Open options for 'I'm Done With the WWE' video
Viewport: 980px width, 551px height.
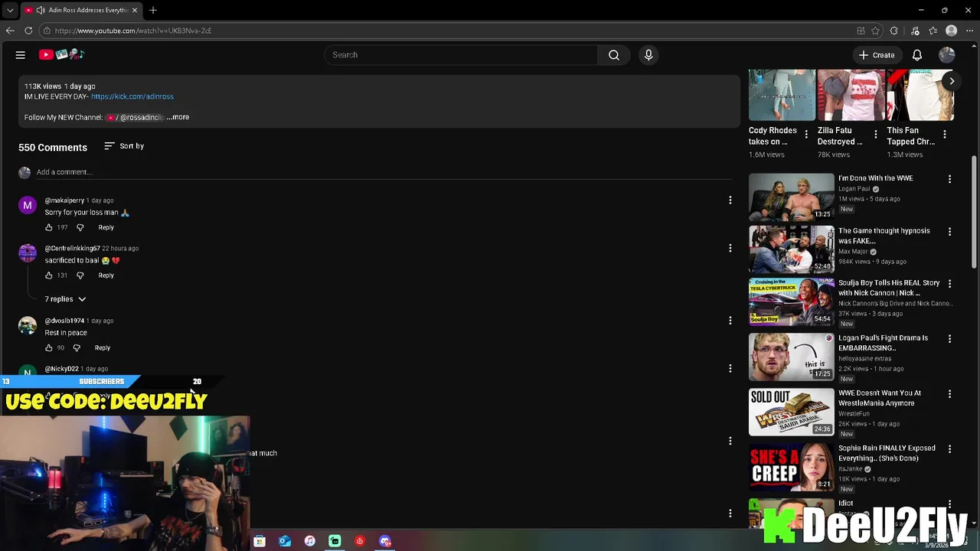pyautogui.click(x=949, y=179)
